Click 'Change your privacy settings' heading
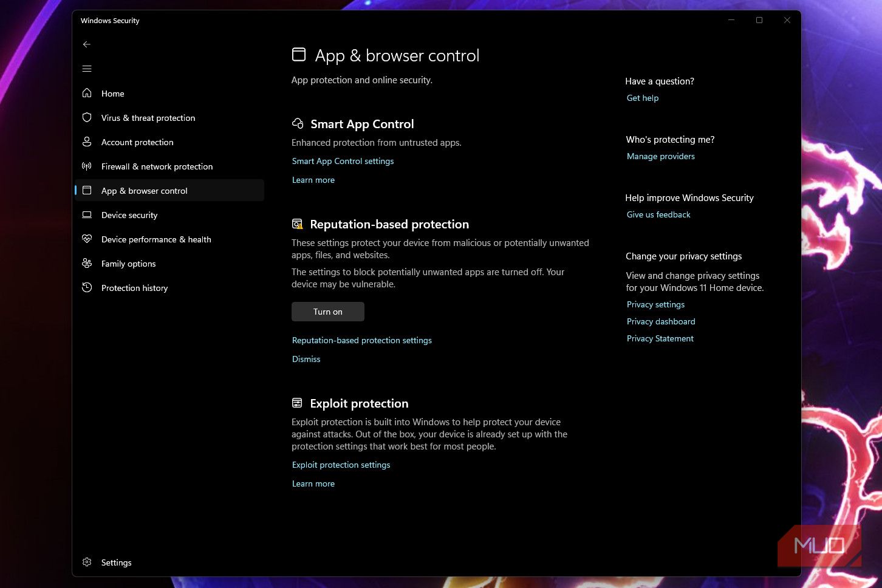882x588 pixels. pyautogui.click(x=684, y=256)
